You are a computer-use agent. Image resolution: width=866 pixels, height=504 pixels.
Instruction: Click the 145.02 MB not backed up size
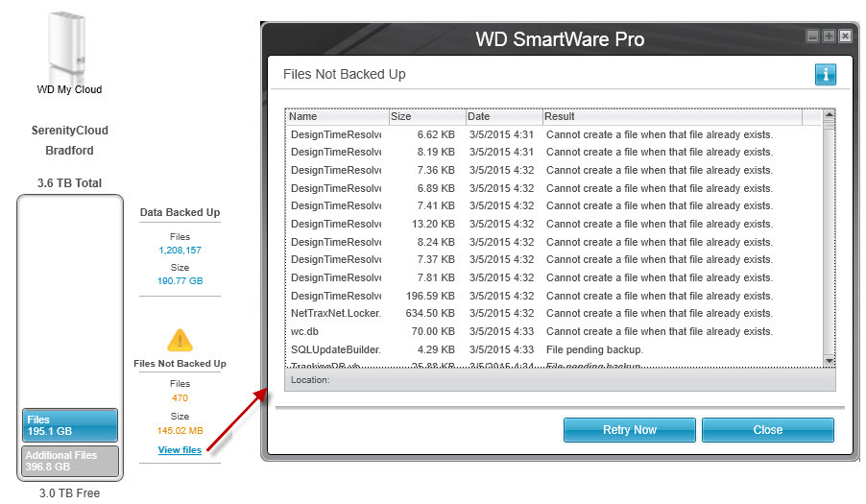[x=180, y=430]
